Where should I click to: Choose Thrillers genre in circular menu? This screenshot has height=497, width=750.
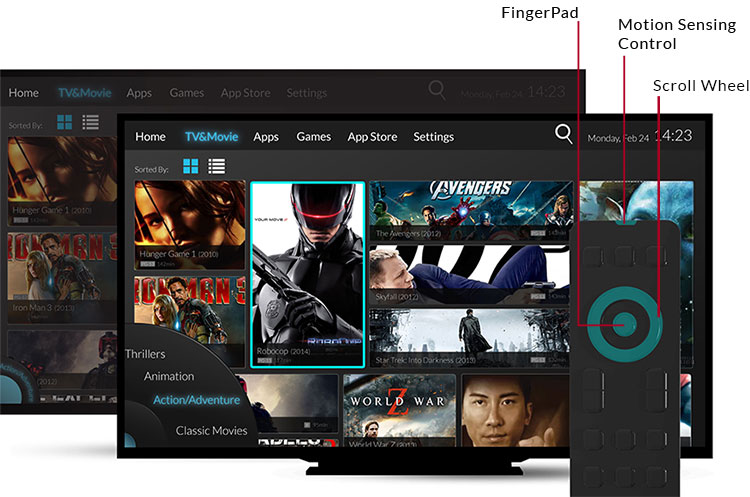coord(145,354)
